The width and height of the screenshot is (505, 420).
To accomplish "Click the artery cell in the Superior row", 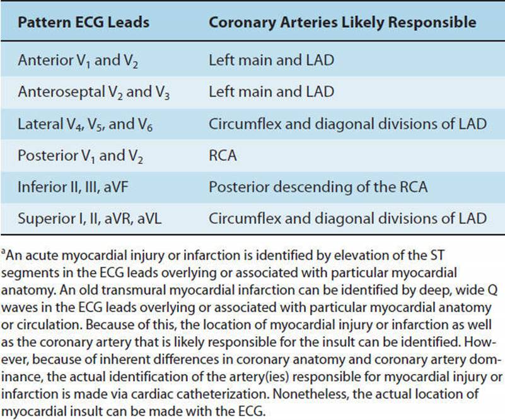I will pyautogui.click(x=347, y=218).
